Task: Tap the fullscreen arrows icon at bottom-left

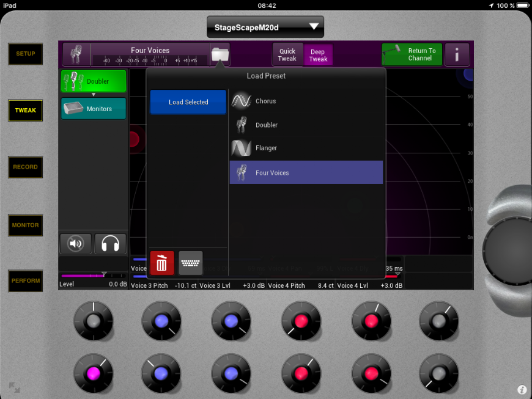Action: (13, 387)
